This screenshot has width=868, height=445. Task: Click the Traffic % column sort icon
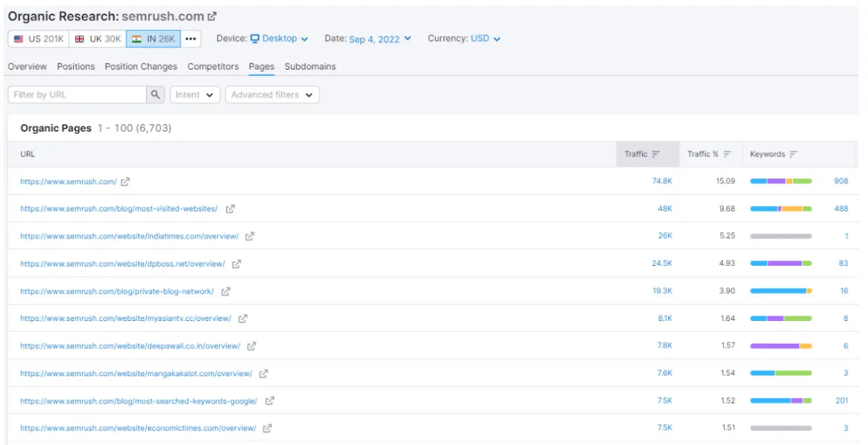(727, 154)
